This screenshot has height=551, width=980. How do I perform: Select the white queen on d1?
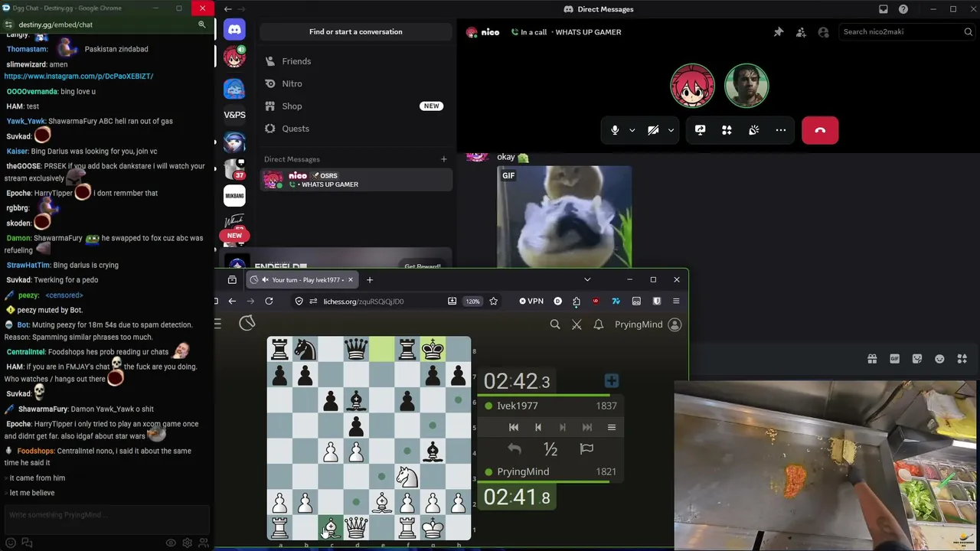click(356, 528)
